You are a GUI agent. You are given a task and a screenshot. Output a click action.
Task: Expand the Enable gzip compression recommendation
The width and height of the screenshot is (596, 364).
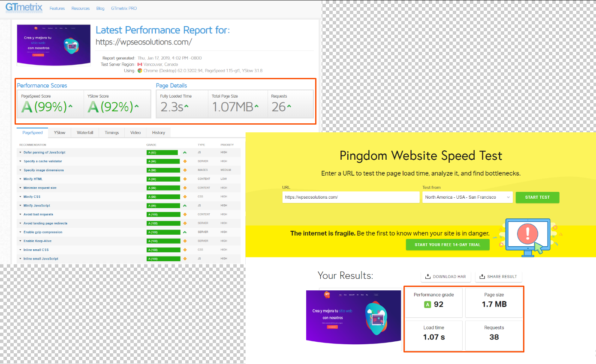tap(20, 232)
